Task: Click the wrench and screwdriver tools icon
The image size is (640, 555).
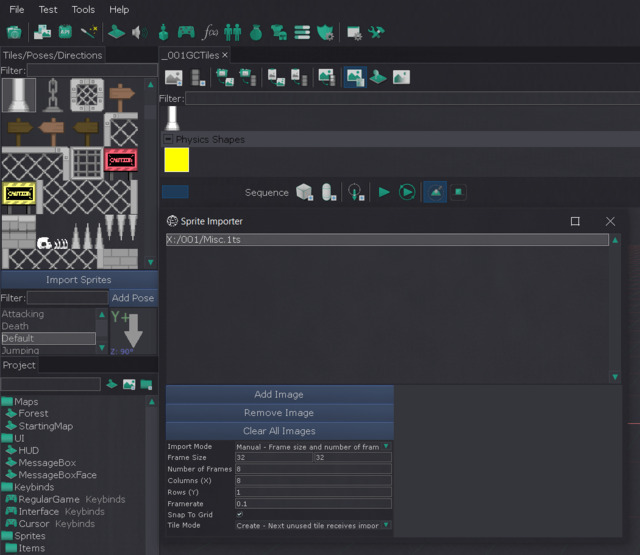Action: tap(376, 32)
